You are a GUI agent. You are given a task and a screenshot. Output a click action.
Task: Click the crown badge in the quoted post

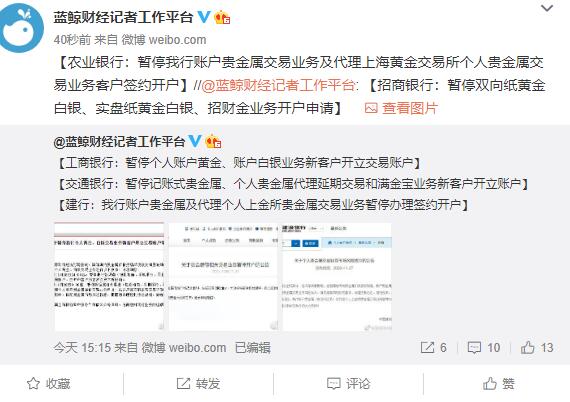tap(213, 141)
